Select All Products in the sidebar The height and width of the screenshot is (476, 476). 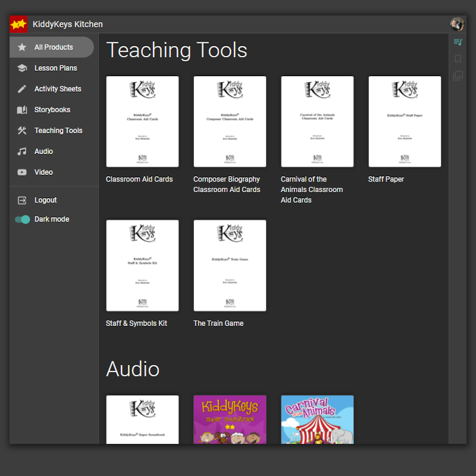click(x=52, y=47)
